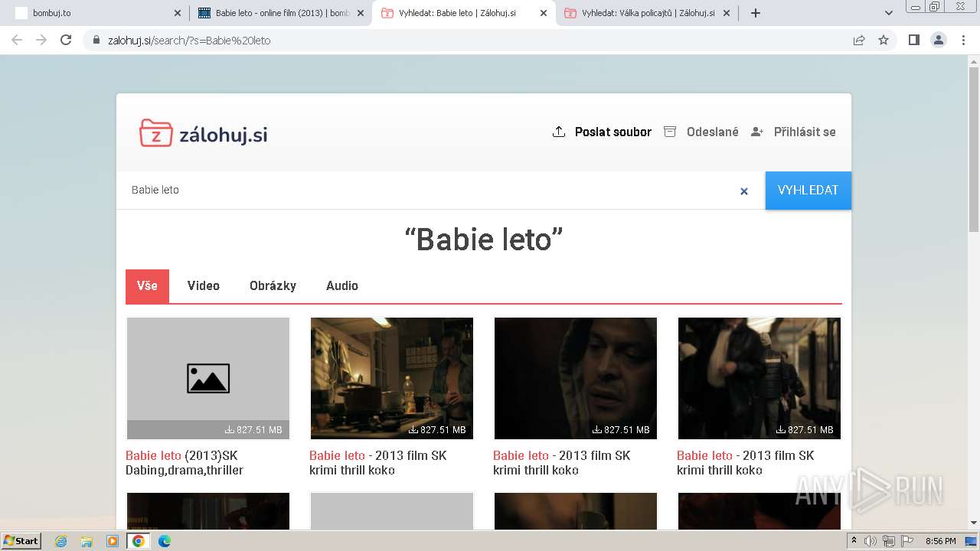Viewport: 980px width, 551px height.
Task: Close the bombuj.to browser tab
Action: 178,13
